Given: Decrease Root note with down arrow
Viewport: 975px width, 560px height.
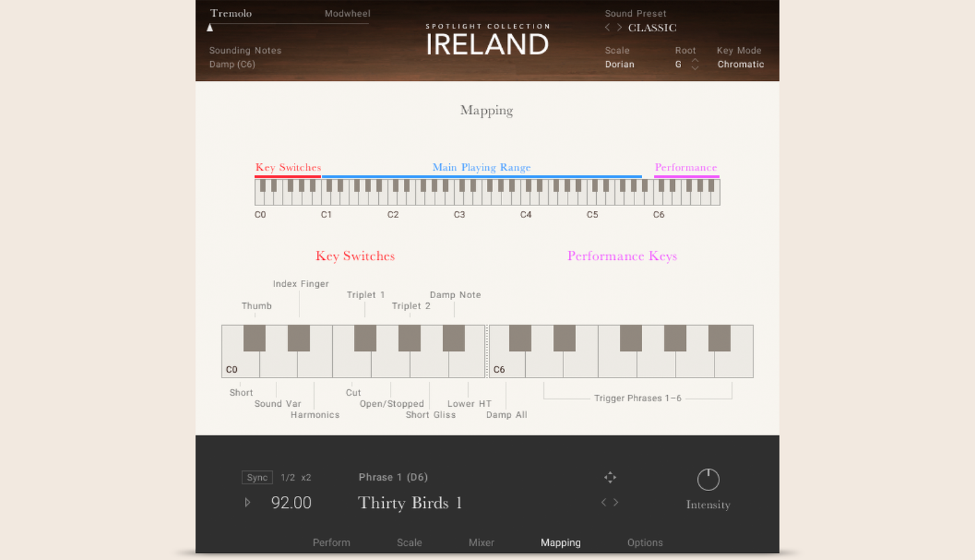Looking at the screenshot, I should (695, 68).
